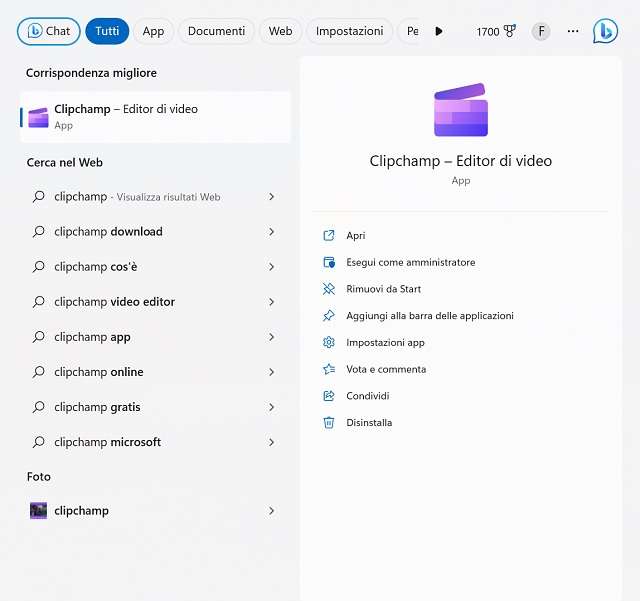Click the star icon beside Vota e commenta
This screenshot has height=601, width=640.
click(x=329, y=369)
